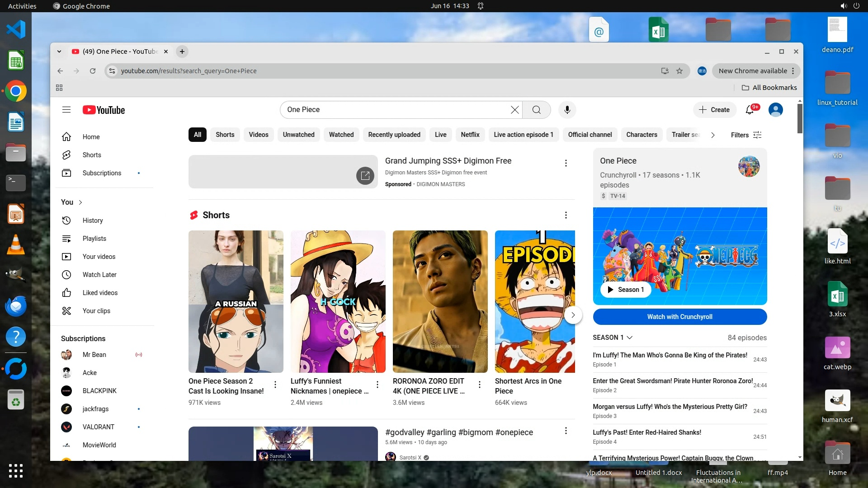Open the Shorts section three-dot menu
This screenshot has height=488, width=868.
[566, 215]
